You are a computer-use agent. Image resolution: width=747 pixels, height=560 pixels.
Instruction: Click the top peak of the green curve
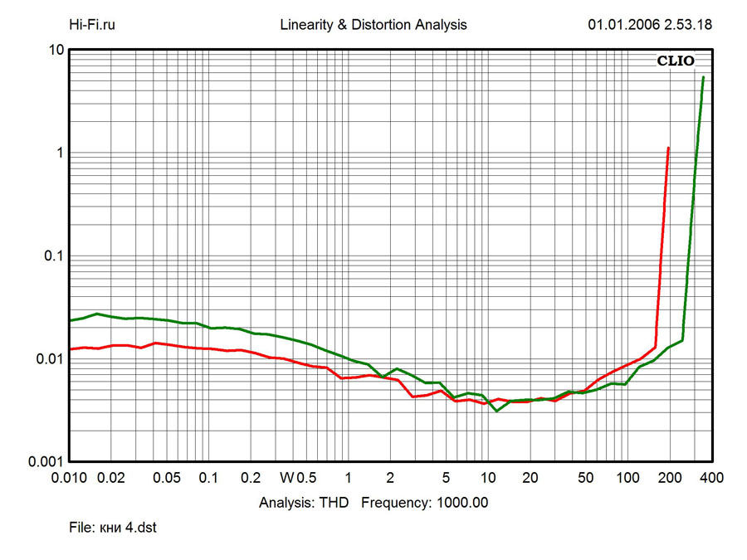703,77
